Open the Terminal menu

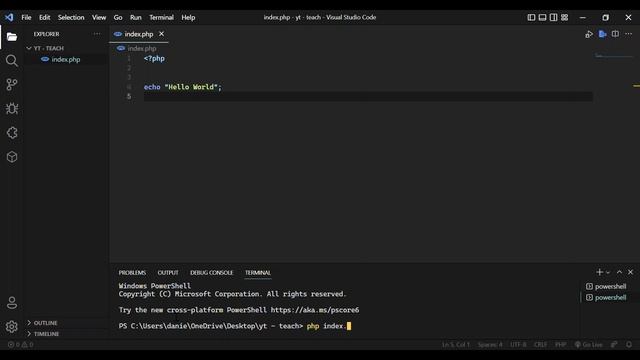161,18
